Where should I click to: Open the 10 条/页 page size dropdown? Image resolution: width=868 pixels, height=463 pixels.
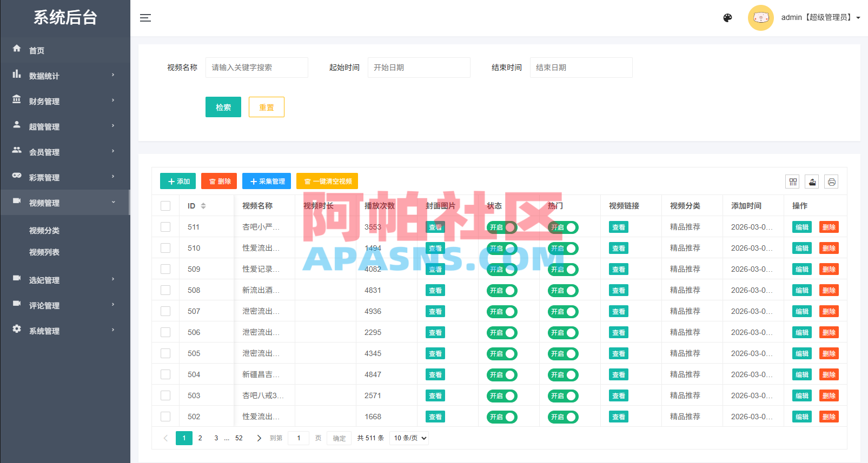click(x=409, y=438)
